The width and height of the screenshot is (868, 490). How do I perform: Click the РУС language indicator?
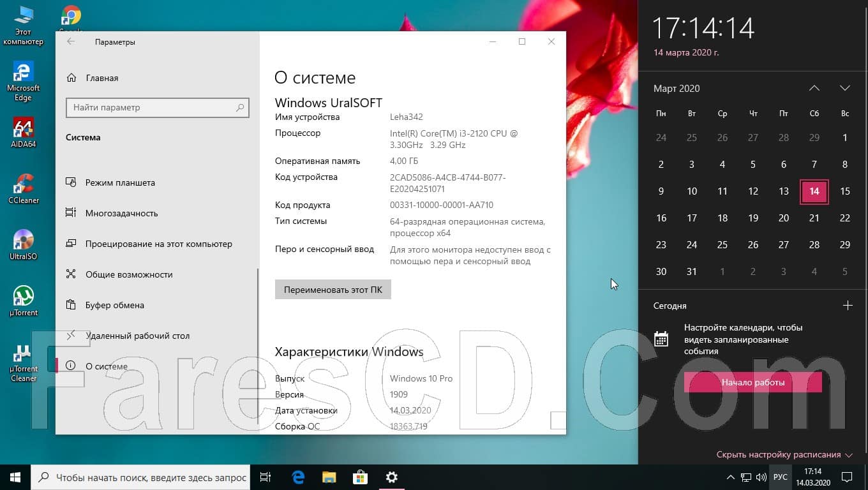780,477
